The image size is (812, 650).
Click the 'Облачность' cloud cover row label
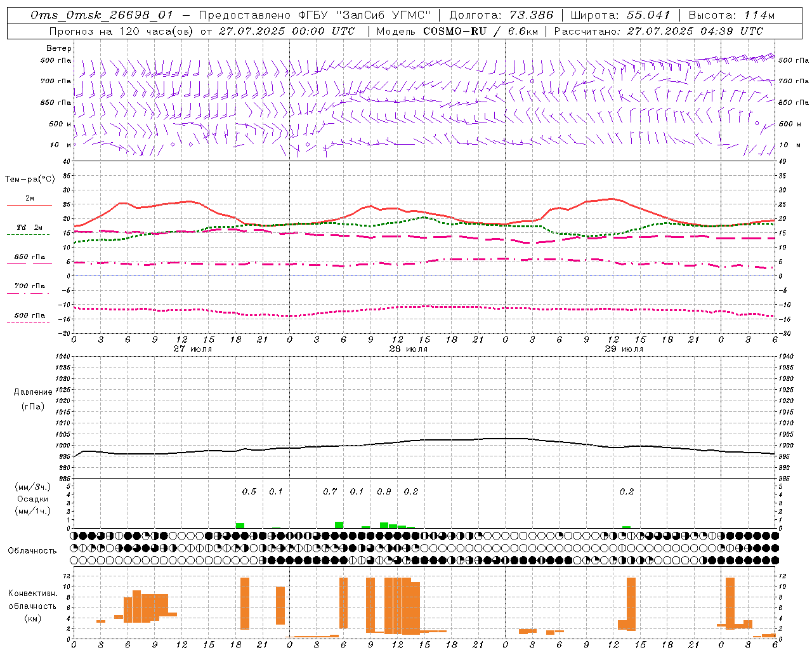pyautogui.click(x=32, y=551)
